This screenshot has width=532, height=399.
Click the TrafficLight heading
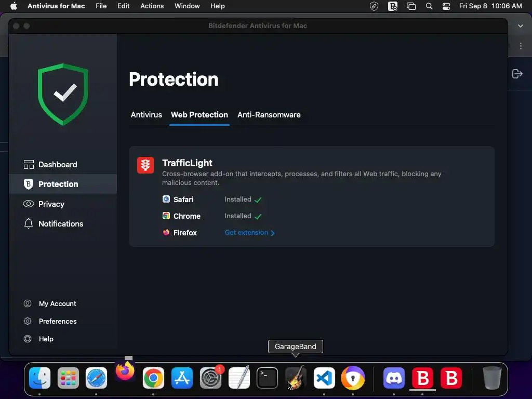[x=187, y=163]
